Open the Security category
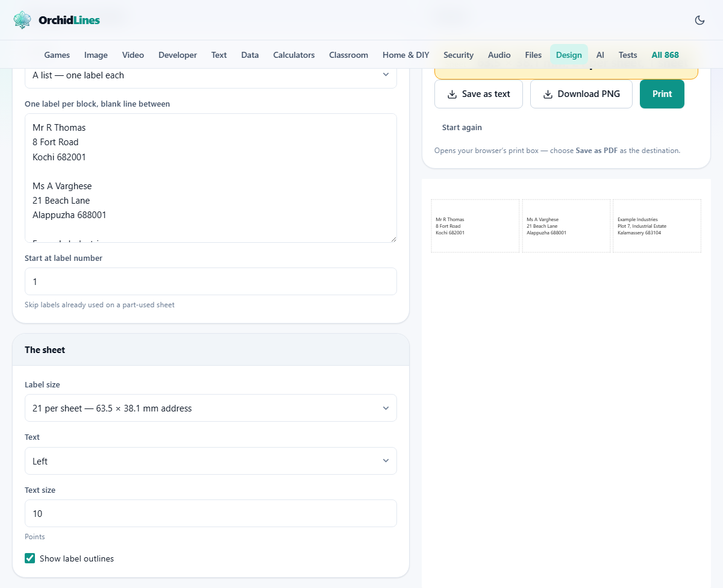 [x=459, y=55]
